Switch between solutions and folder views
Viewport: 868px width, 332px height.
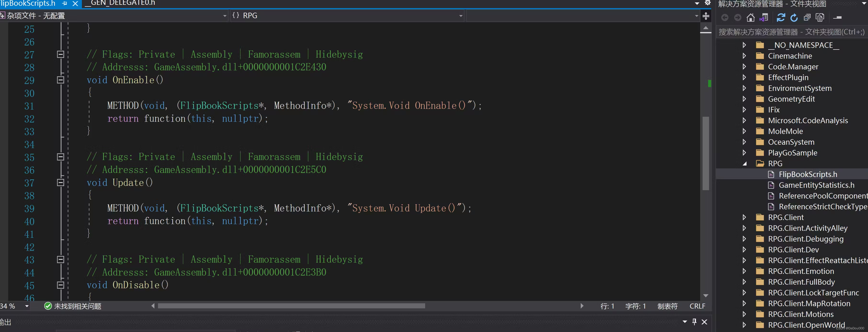pos(764,17)
